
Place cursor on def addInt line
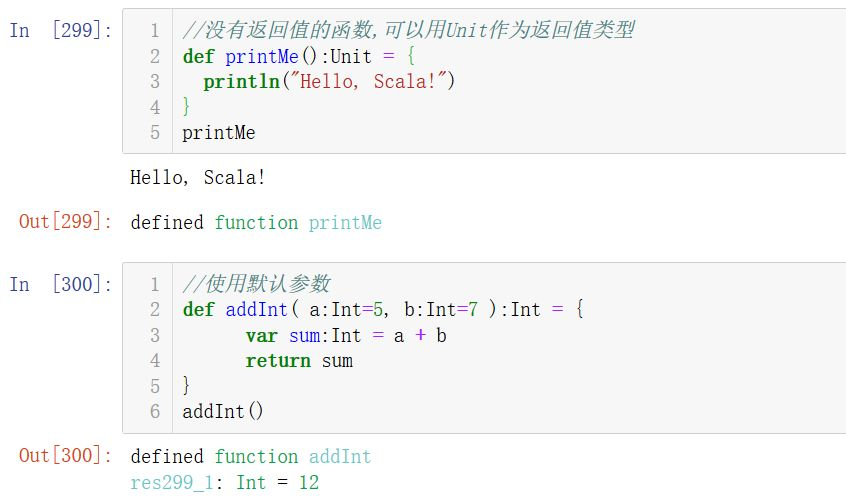[382, 309]
